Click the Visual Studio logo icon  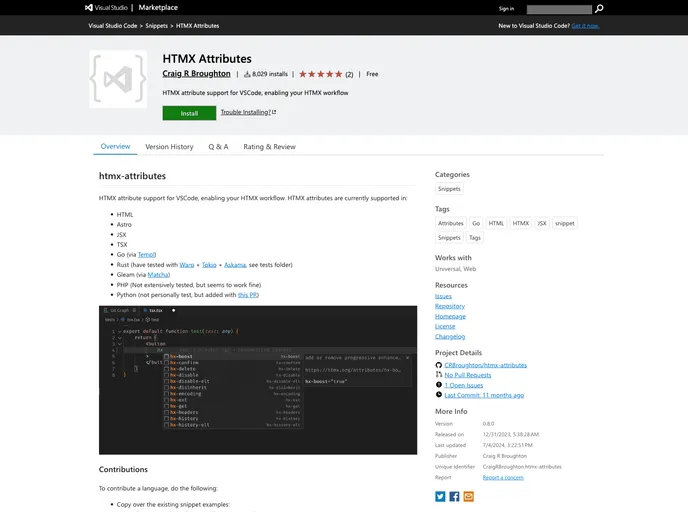point(89,7)
